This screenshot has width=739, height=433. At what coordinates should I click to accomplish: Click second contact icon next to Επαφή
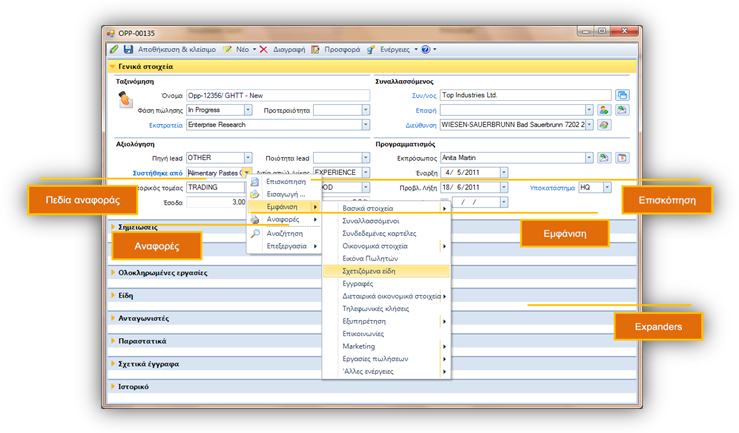click(x=622, y=110)
